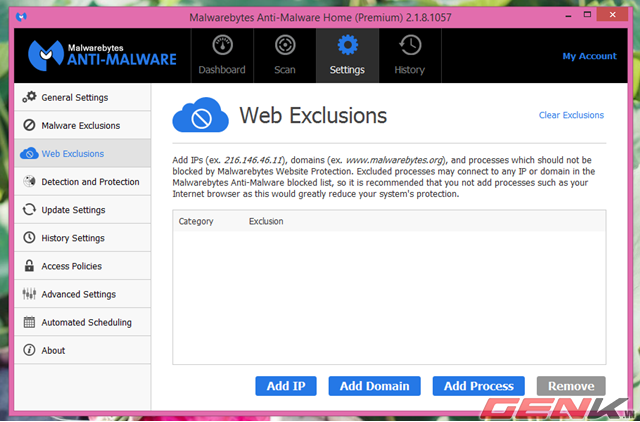Click the Advanced Settings sliders icon
The image size is (640, 422).
click(29, 294)
